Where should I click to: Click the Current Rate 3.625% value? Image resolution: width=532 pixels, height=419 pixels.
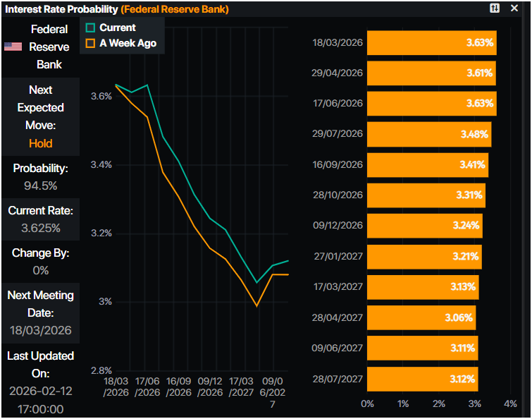pos(41,228)
